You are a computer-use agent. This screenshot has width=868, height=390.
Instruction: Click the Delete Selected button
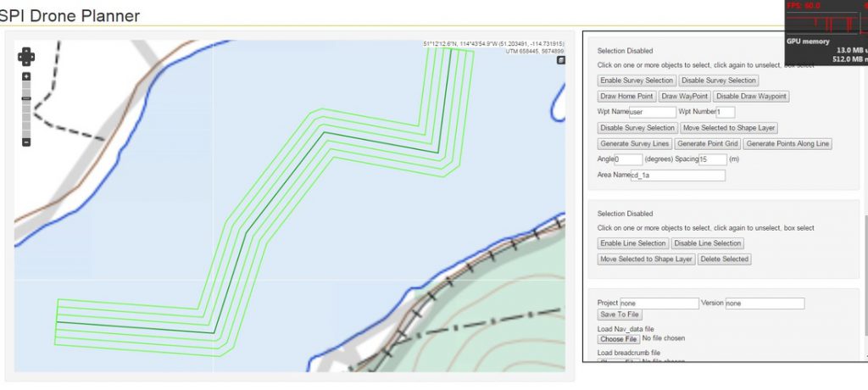pos(724,259)
